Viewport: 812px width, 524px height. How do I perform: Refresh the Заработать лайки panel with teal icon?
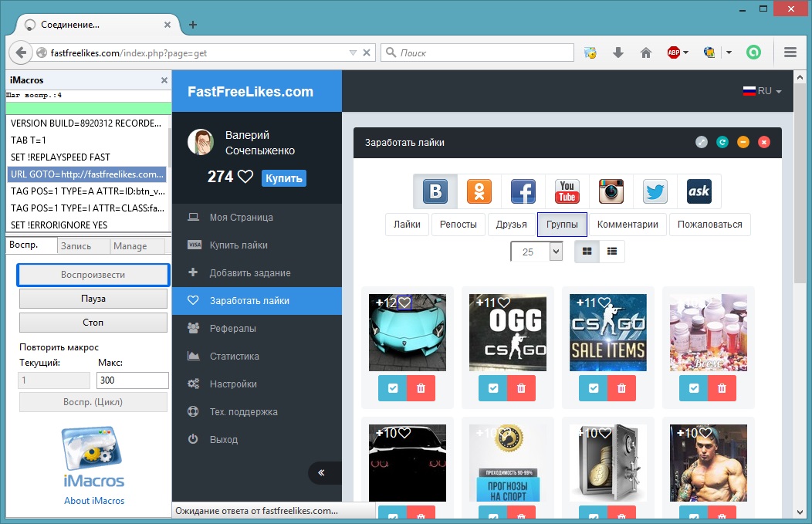pyautogui.click(x=722, y=142)
